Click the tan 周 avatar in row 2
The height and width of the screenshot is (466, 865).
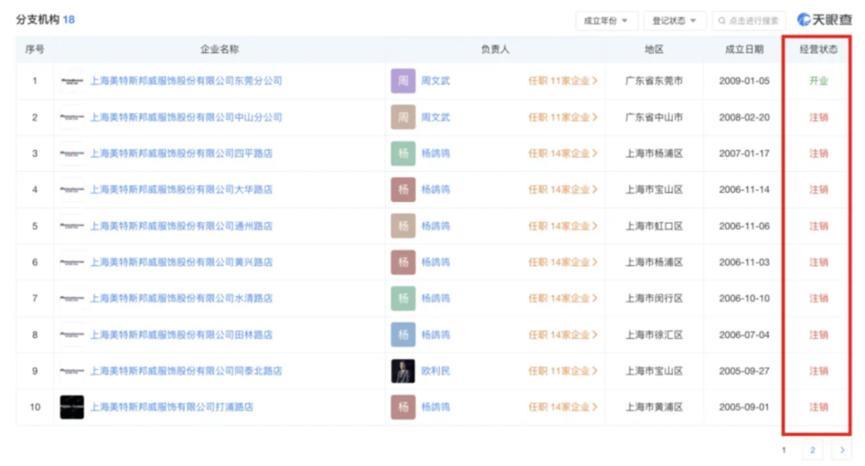pos(403,117)
